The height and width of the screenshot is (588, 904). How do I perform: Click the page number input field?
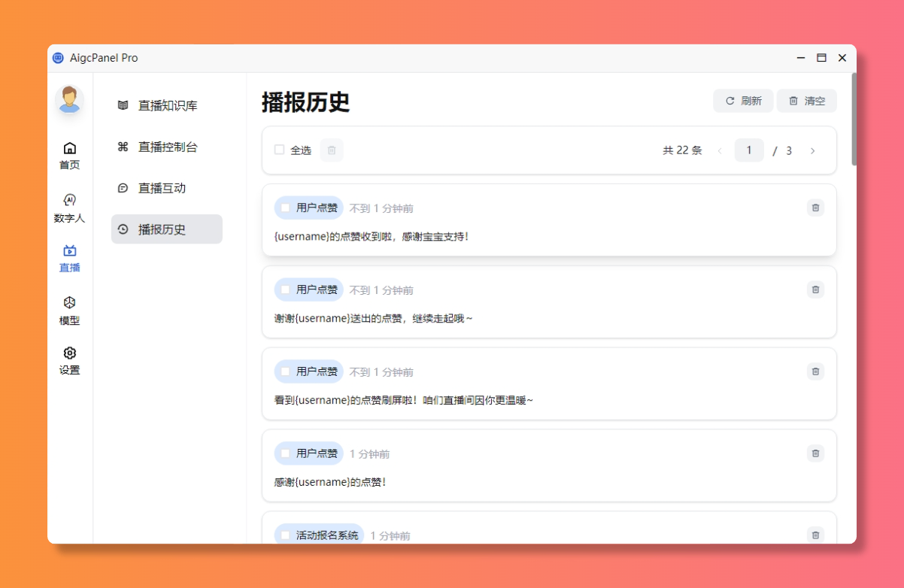click(x=749, y=150)
